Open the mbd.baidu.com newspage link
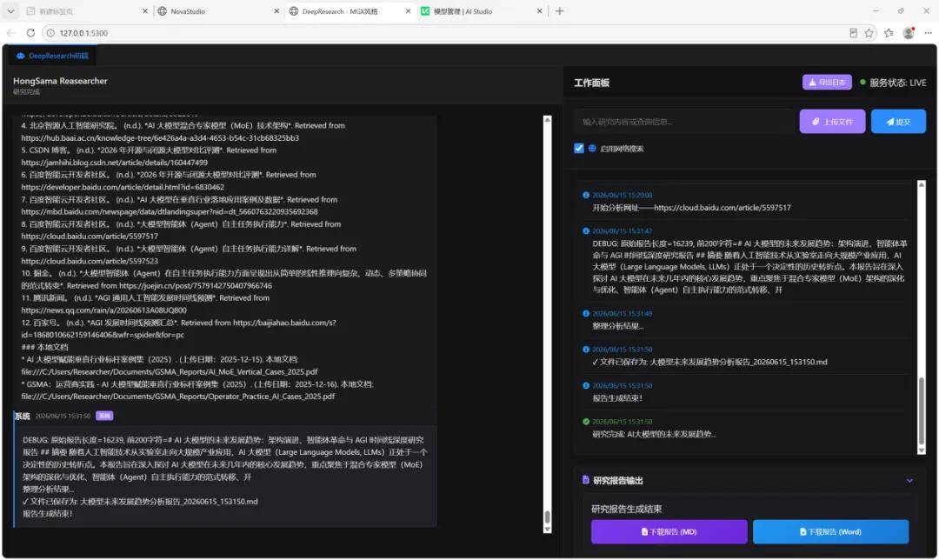 [170, 211]
